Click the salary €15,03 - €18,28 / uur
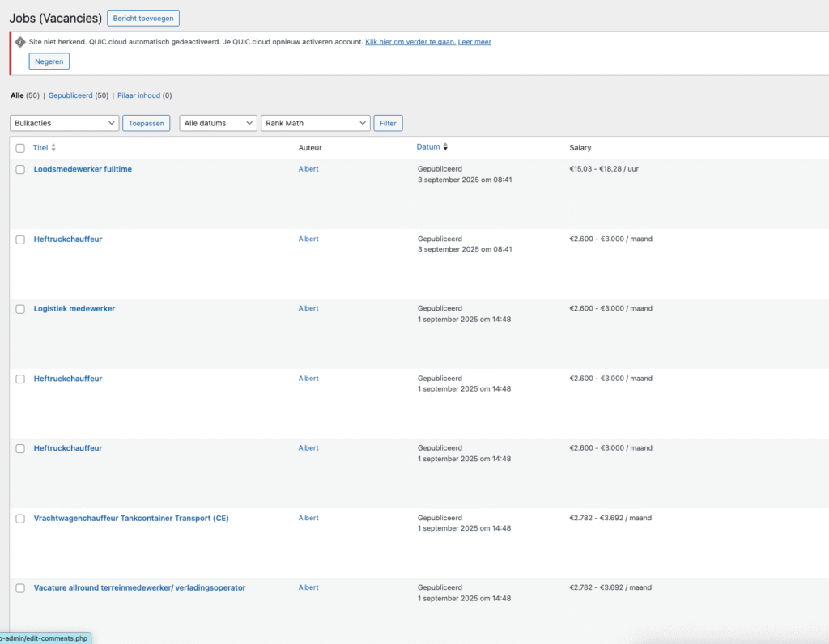Screen dimensions: 829x644 (x=604, y=169)
